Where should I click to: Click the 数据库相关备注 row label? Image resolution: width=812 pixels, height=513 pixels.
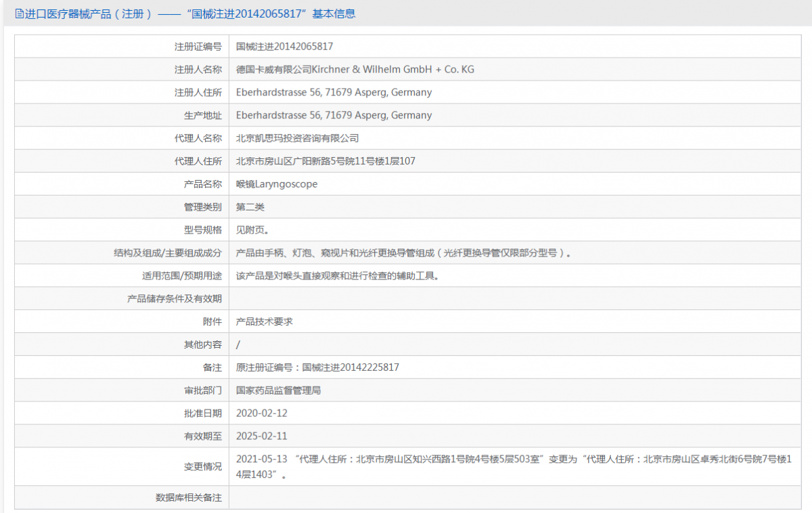(189, 498)
